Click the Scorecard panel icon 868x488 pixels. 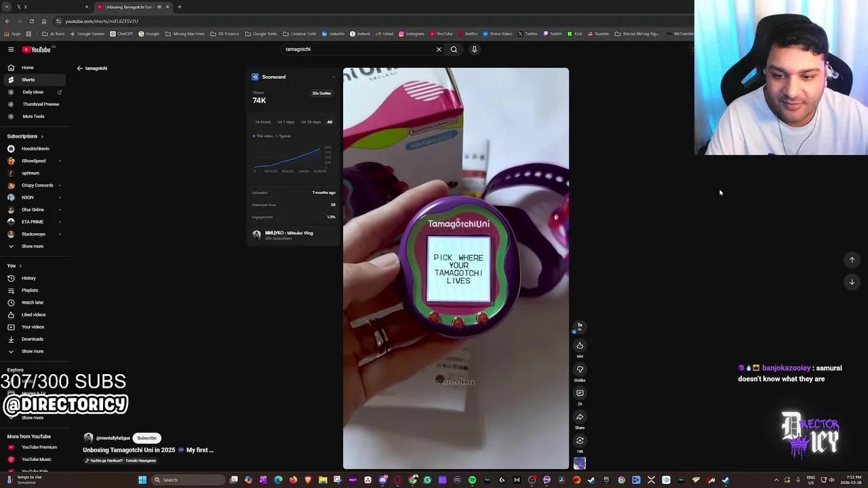point(255,77)
